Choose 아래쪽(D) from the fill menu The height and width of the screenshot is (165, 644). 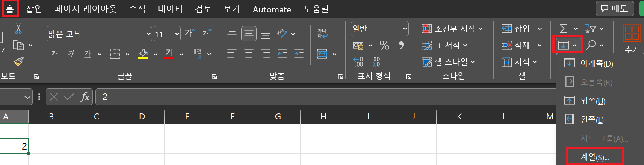tap(599, 64)
